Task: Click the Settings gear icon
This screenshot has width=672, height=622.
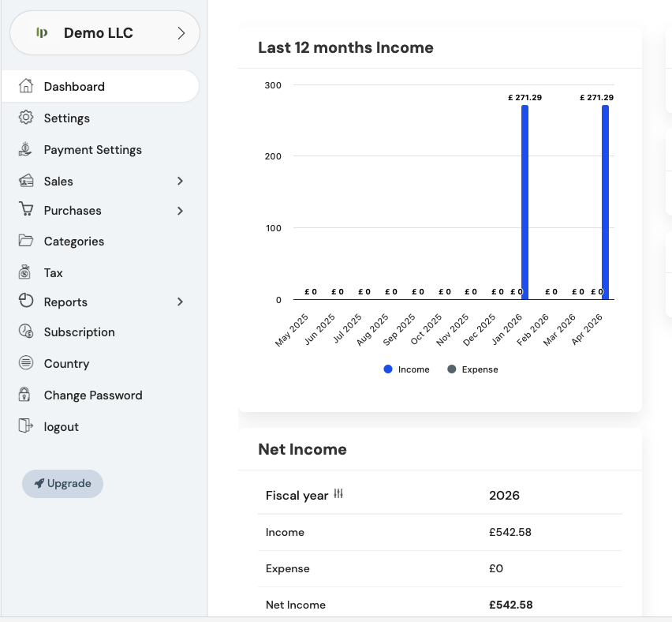Action: [x=26, y=118]
